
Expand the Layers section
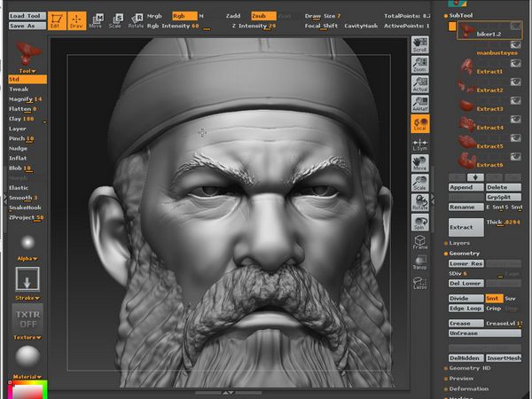point(459,242)
